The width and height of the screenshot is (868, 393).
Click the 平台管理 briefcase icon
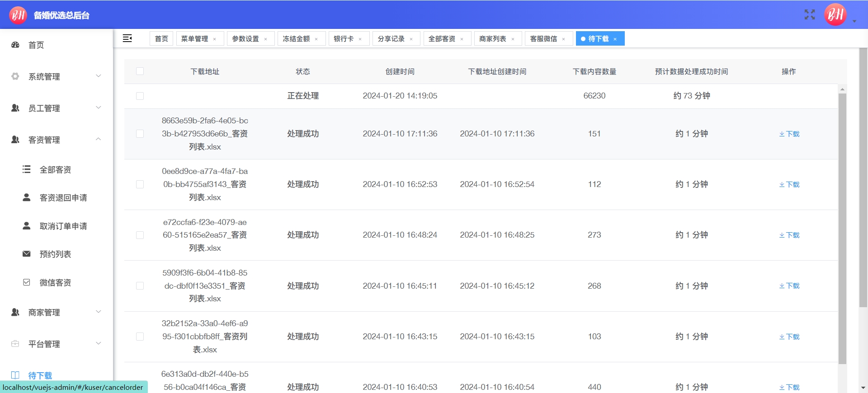pos(15,344)
